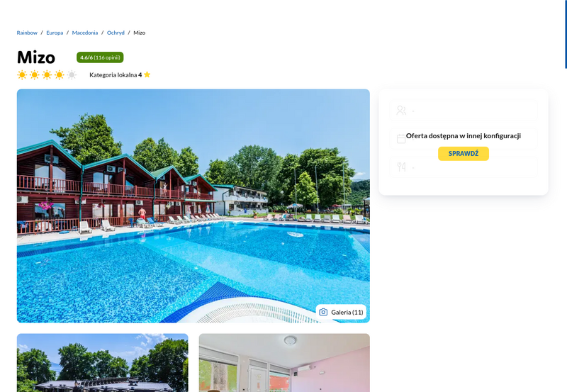Screen dimensions: 567x392
Task: Open the Rainbow breadcrumb link
Action: tap(27, 33)
